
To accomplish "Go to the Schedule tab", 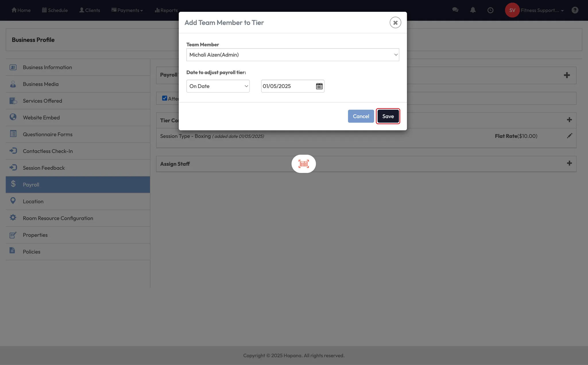I will point(55,10).
